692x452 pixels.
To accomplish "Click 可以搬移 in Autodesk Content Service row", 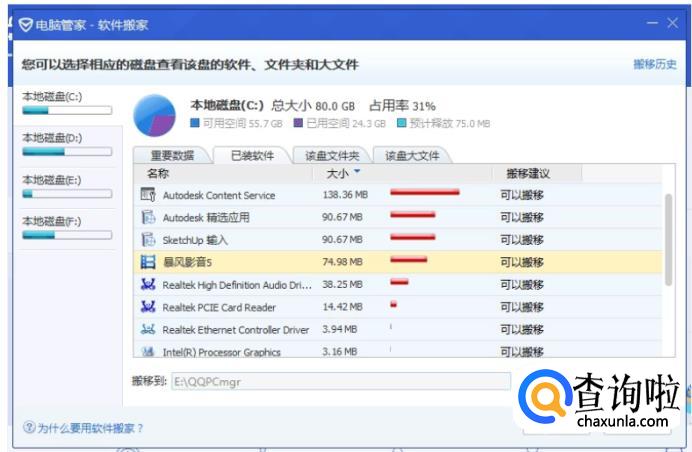I will coord(522,195).
